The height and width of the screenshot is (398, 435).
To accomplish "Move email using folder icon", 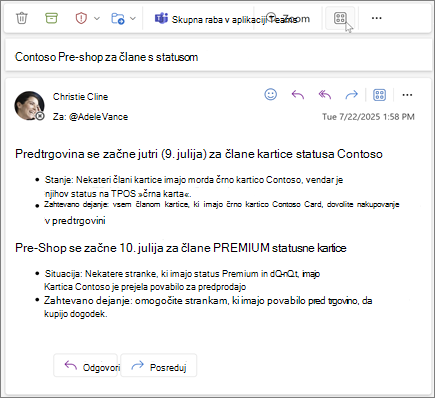I will 118,18.
